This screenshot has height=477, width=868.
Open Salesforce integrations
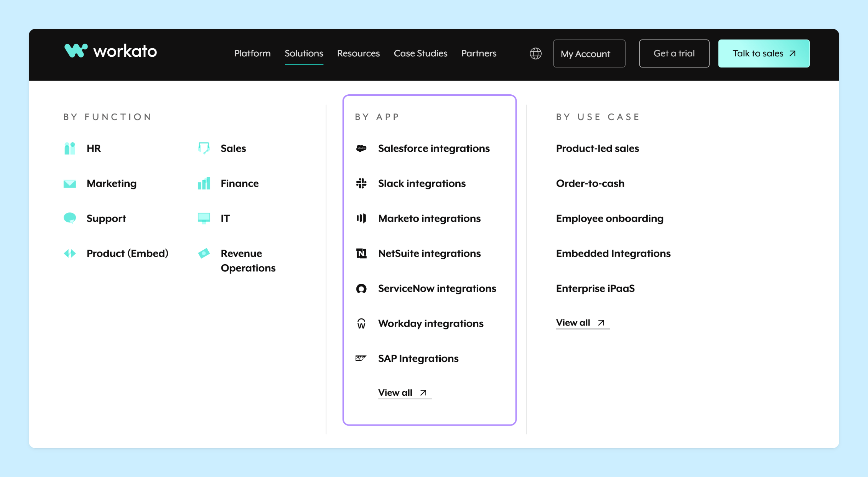pos(434,148)
